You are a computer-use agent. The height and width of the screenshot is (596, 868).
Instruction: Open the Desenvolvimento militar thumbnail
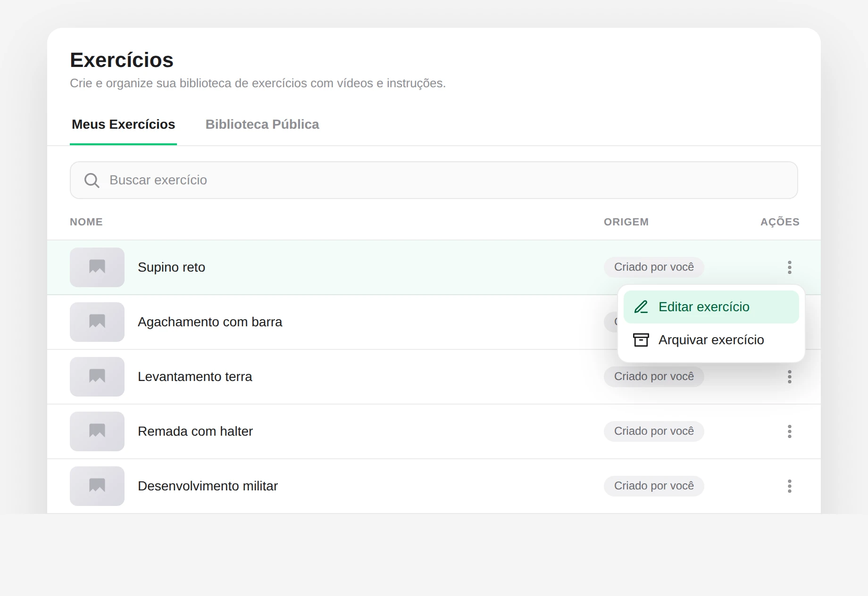[x=97, y=486]
